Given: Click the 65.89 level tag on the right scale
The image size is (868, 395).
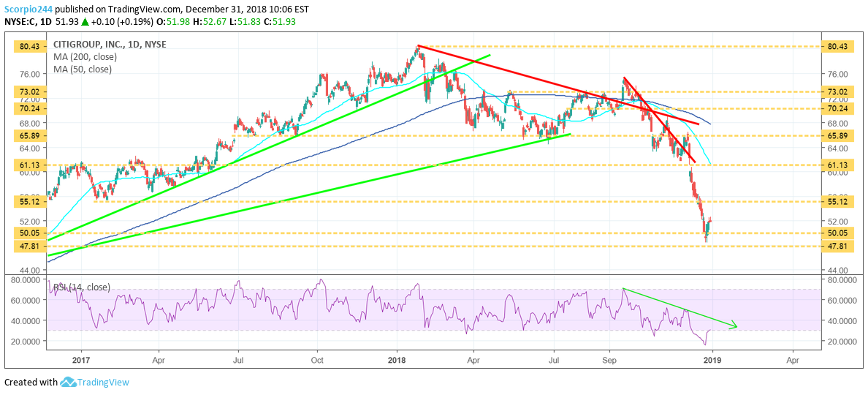Looking at the screenshot, I should click(x=836, y=135).
